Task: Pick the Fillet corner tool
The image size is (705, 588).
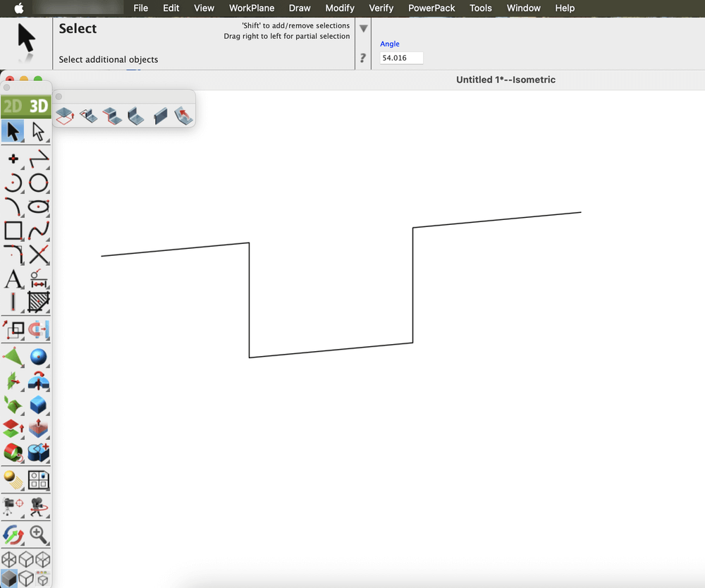Action: click(x=13, y=255)
